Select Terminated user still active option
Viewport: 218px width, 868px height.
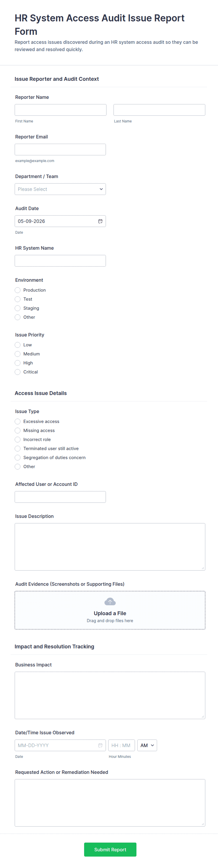pyautogui.click(x=18, y=449)
